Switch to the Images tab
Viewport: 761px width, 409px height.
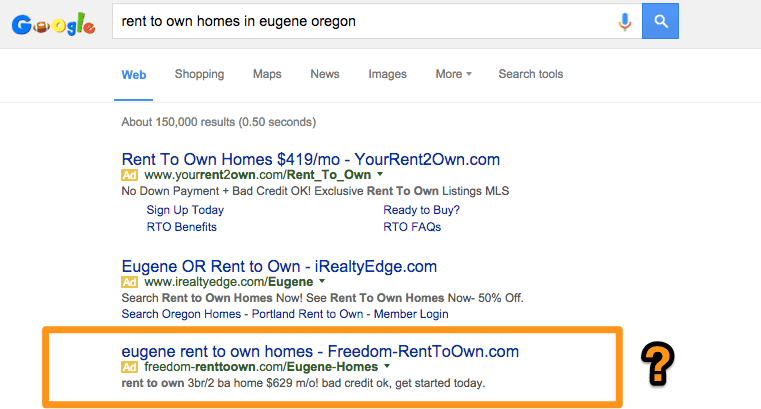[387, 74]
